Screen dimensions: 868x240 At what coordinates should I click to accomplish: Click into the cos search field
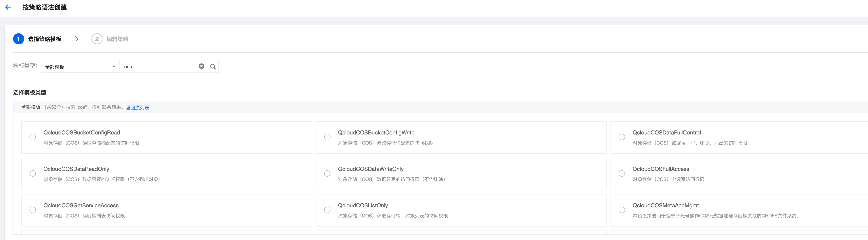pyautogui.click(x=158, y=67)
